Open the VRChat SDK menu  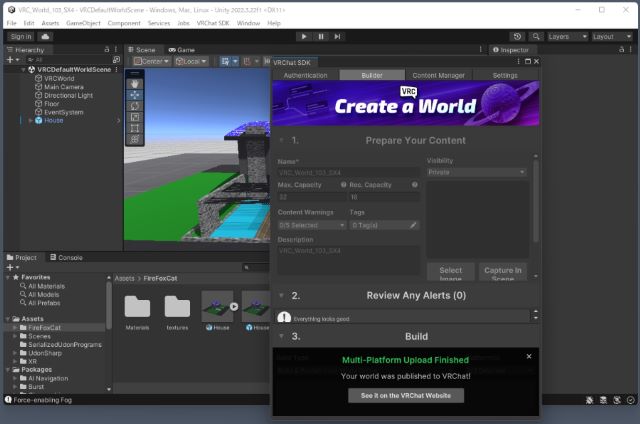click(x=213, y=23)
